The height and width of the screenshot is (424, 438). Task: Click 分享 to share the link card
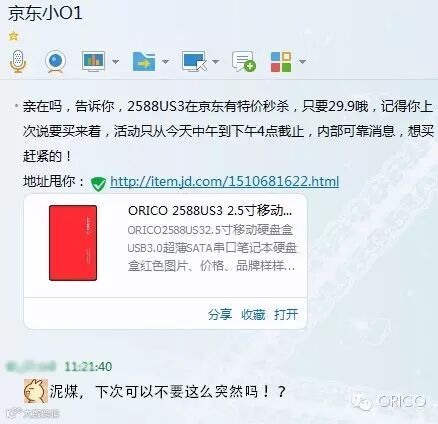(x=220, y=314)
